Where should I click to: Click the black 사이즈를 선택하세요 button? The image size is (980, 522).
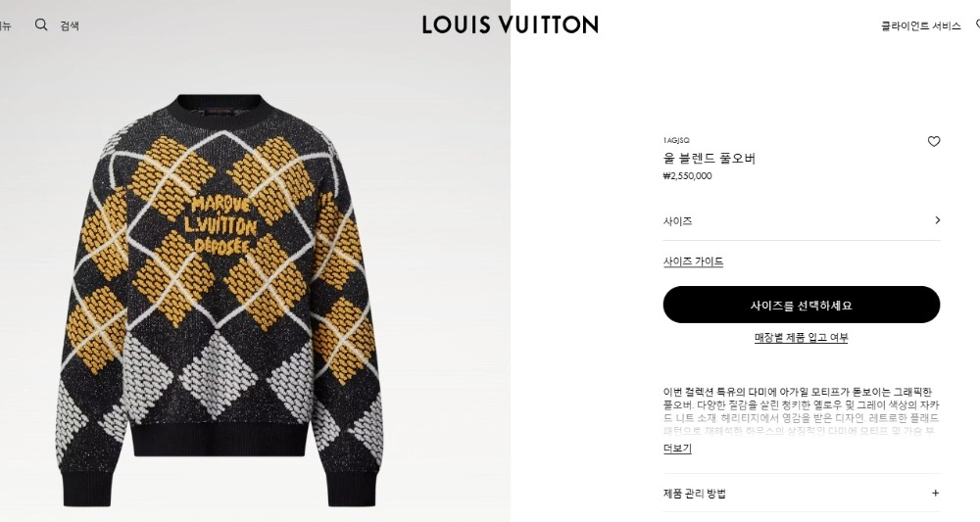[802, 305]
